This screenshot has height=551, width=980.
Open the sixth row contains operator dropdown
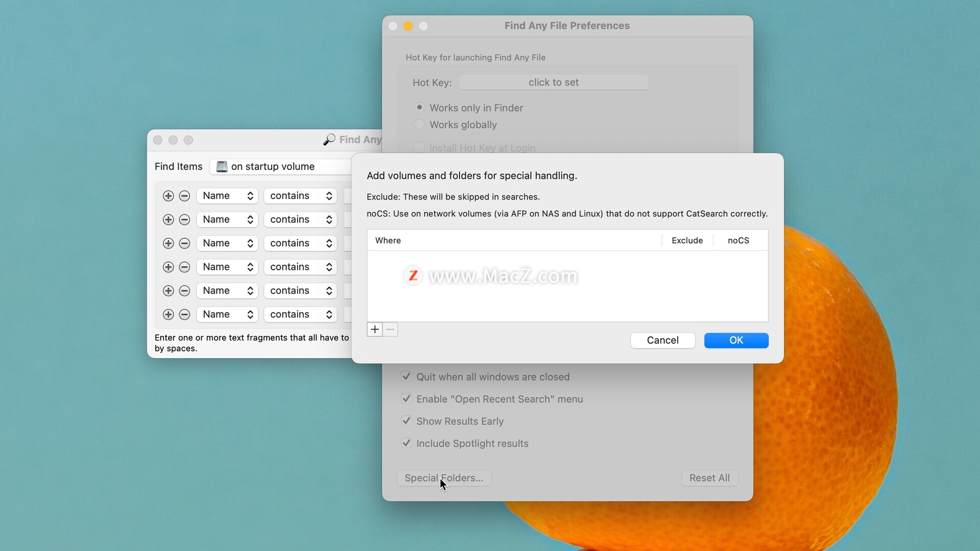pyautogui.click(x=300, y=314)
